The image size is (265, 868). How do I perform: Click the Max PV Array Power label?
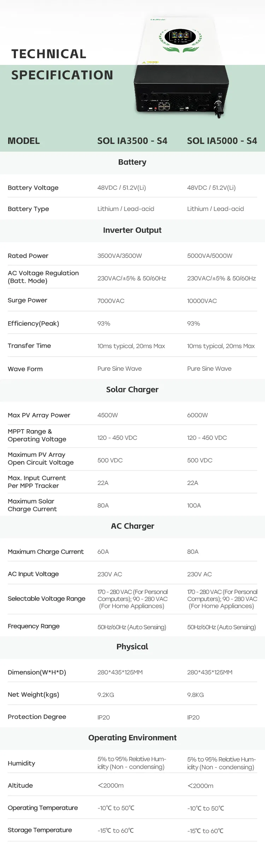pyautogui.click(x=39, y=415)
